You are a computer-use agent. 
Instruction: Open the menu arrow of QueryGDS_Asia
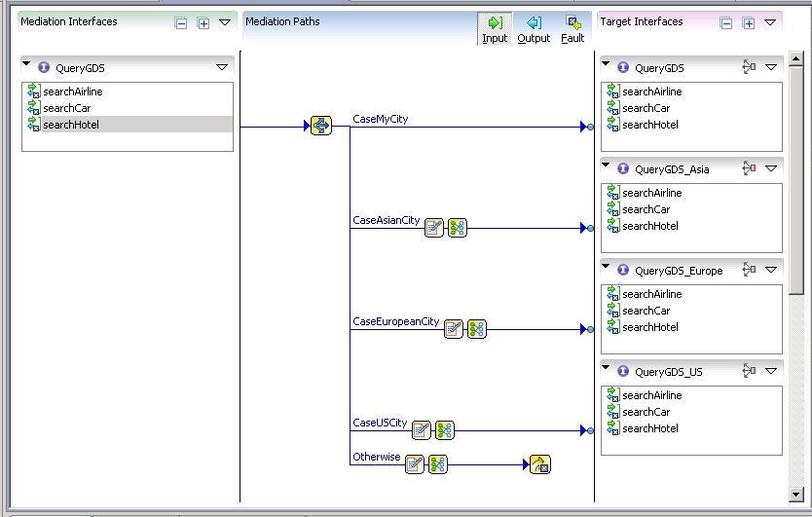771,168
